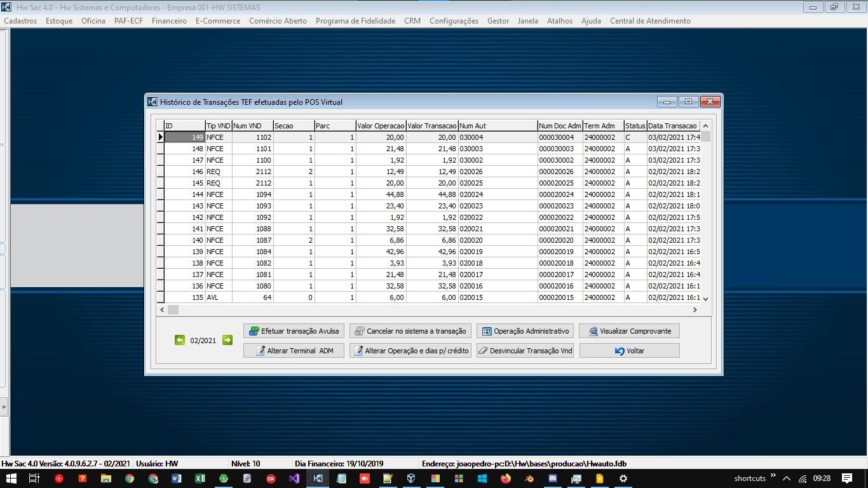Open Microsoft Word from the taskbar
Screen dimensions: 868x488
(177, 478)
